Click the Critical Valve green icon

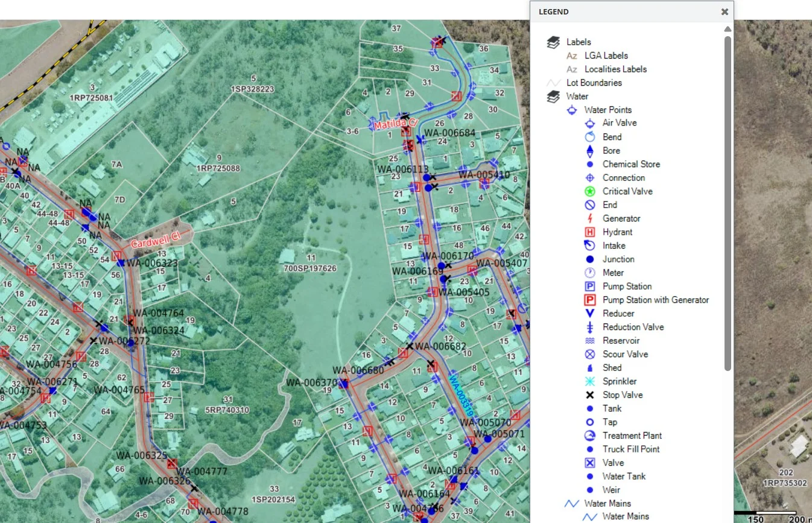point(590,191)
